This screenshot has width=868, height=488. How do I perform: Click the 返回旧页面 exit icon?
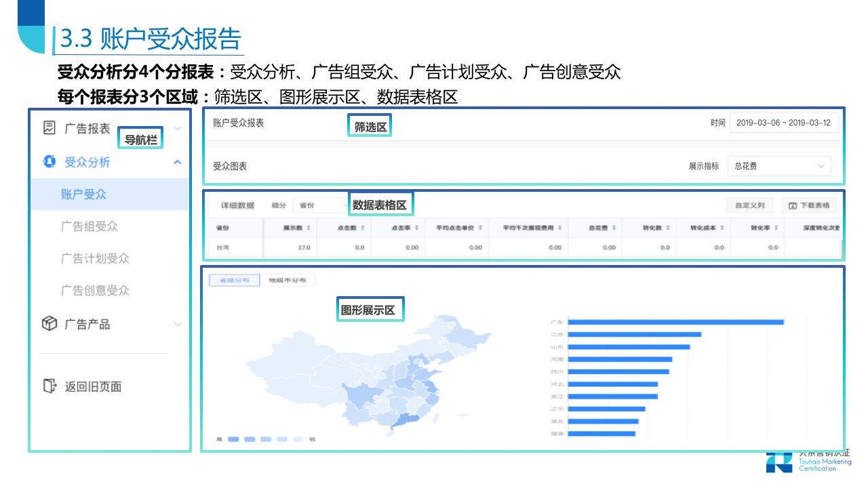tap(50, 386)
